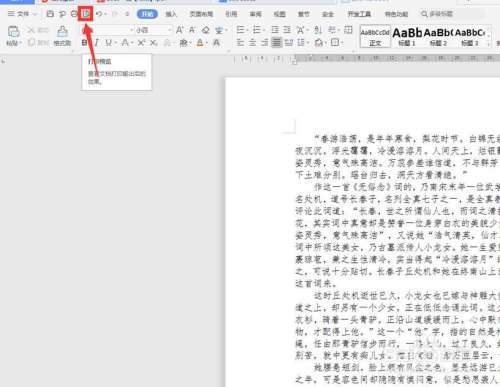Open the 开发工具 ribbon tab
Image resolution: width=500 pixels, height=387 pixels.
click(x=359, y=14)
